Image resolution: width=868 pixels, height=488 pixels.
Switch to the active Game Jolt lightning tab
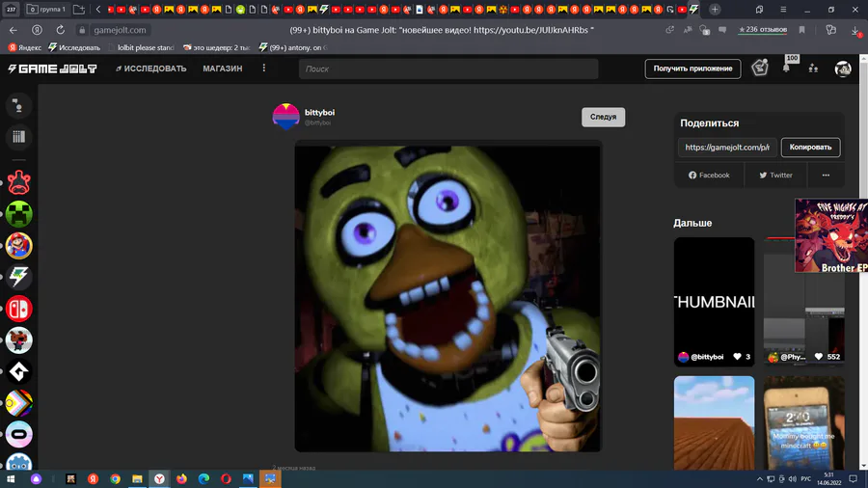click(x=693, y=10)
